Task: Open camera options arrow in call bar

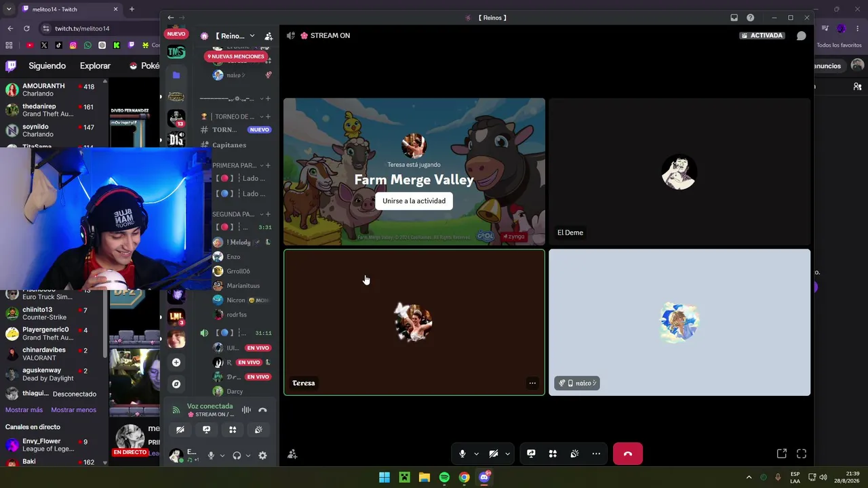Action: pos(507,454)
